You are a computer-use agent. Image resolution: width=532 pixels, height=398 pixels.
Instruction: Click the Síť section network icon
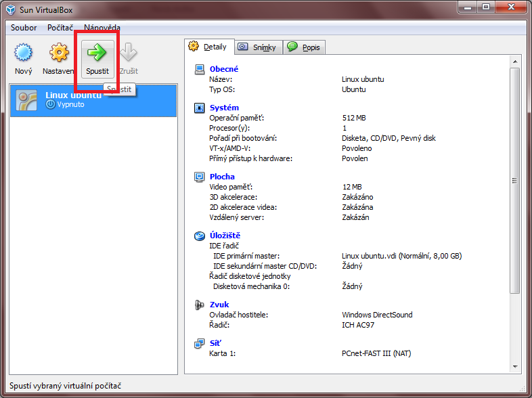pyautogui.click(x=200, y=343)
